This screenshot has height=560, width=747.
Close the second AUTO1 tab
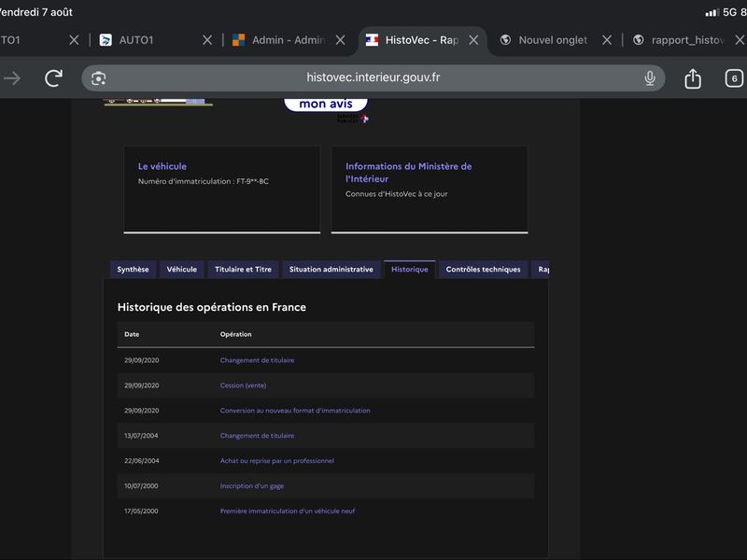tap(207, 40)
